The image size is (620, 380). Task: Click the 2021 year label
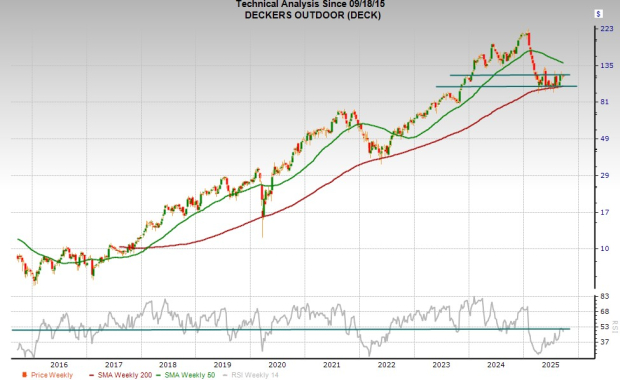[332, 365]
